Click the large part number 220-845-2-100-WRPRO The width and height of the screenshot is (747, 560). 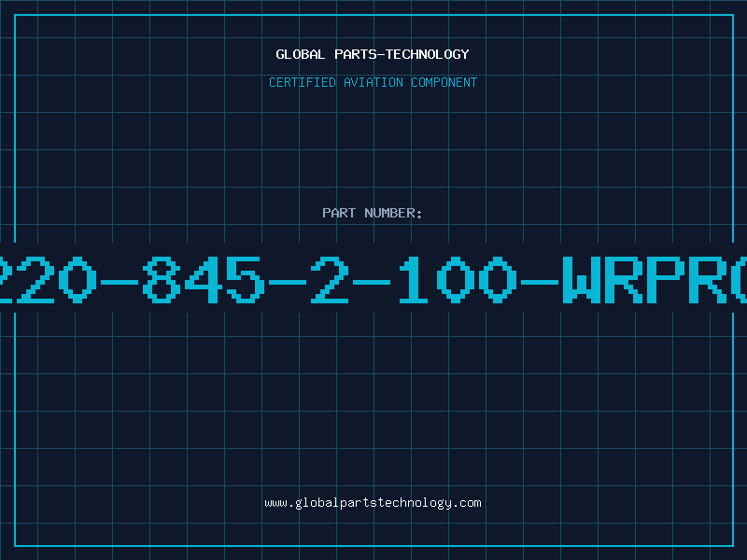point(373,279)
